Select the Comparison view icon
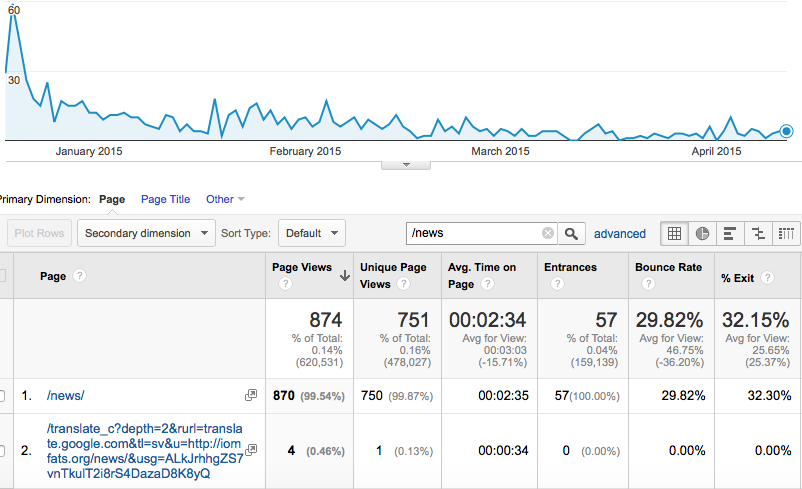The height and width of the screenshot is (489, 802). pos(759,233)
